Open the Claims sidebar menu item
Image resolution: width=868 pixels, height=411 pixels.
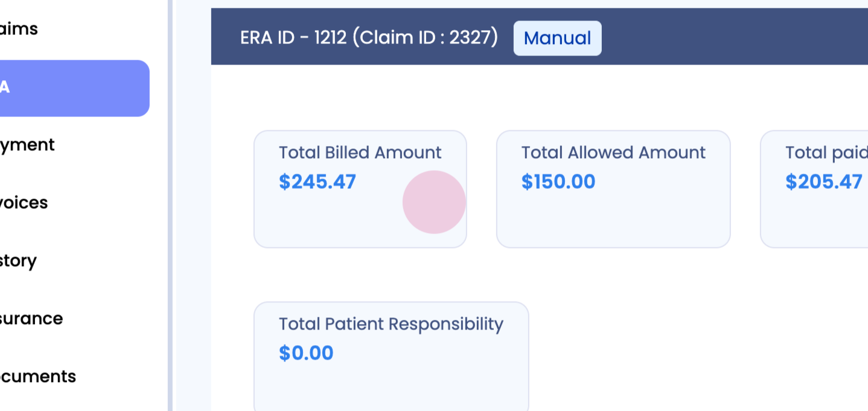point(19,29)
